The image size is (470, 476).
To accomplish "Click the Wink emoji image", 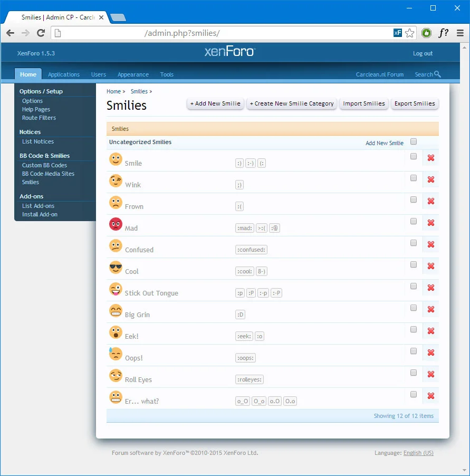I will click(x=116, y=180).
